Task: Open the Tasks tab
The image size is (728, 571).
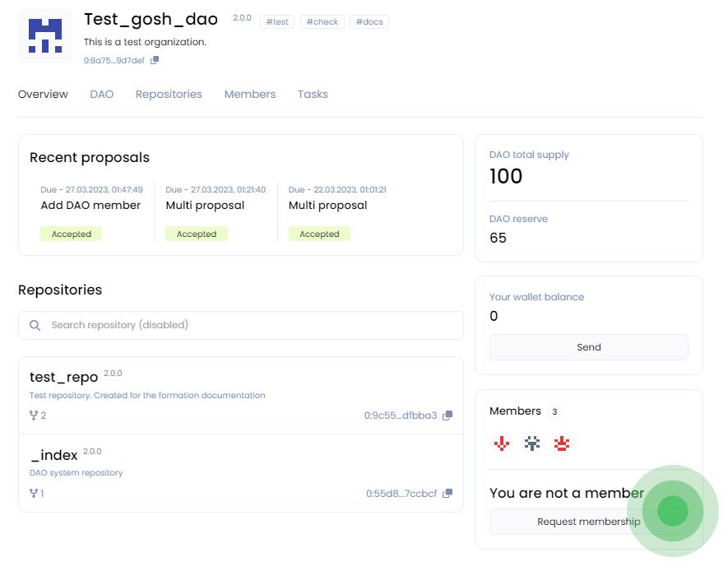Action: tap(313, 95)
